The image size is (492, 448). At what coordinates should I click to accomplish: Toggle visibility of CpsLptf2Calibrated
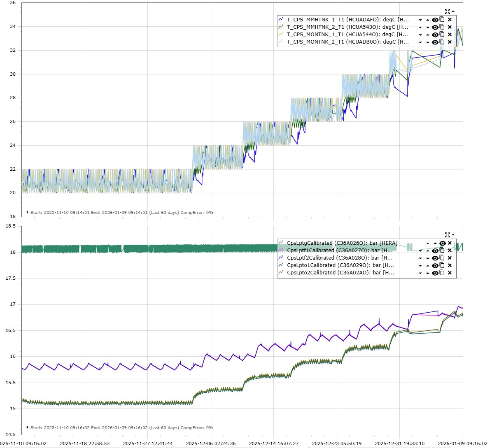pyautogui.click(x=435, y=258)
